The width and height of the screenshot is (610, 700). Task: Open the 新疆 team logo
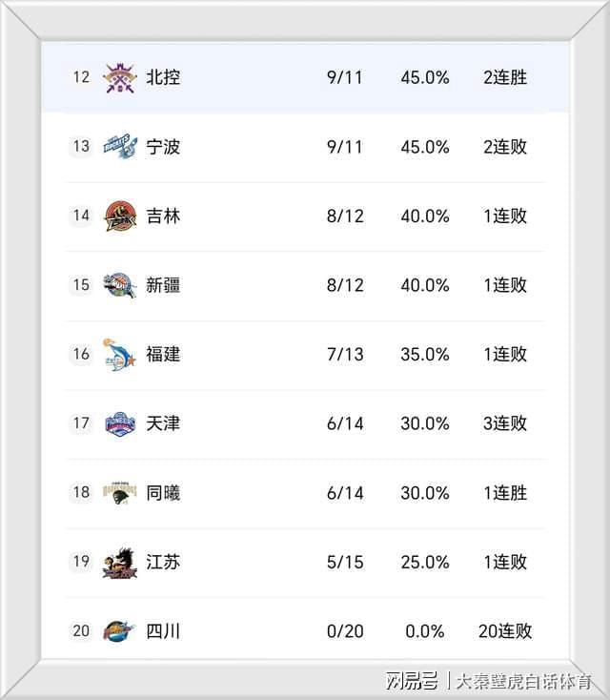(120, 284)
